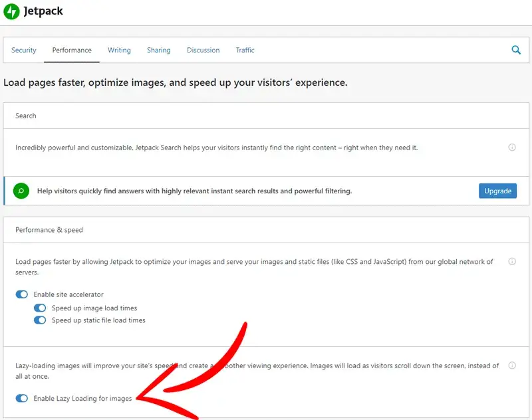Click the green search icon in upgrade banner
The image size is (532, 420).
(x=21, y=191)
